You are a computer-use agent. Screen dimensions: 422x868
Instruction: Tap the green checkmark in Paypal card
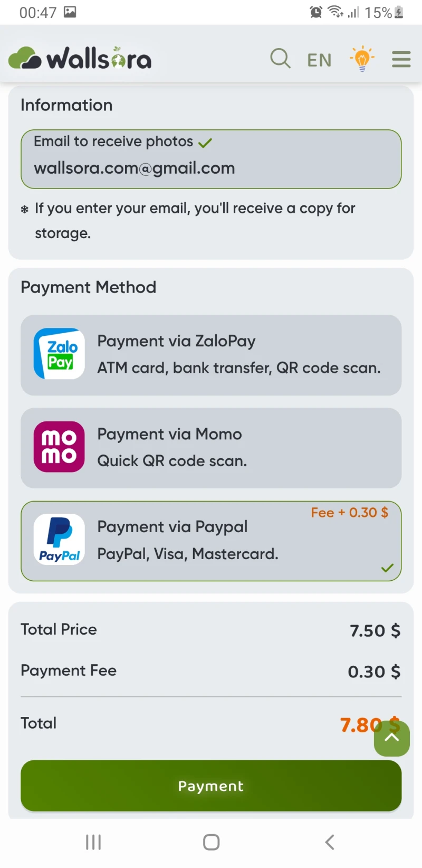(387, 568)
